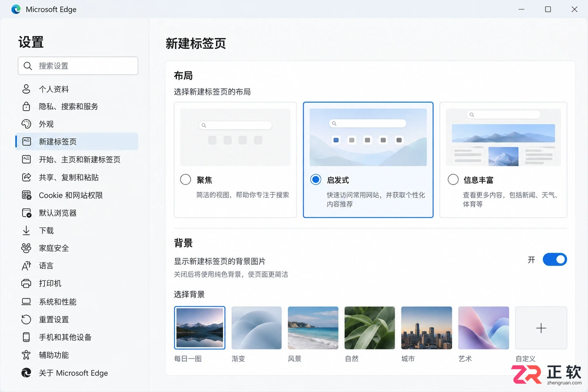The height and width of the screenshot is (392, 588).
Task: Click the share icon for 共享、复制和粘贴
Action: [26, 177]
